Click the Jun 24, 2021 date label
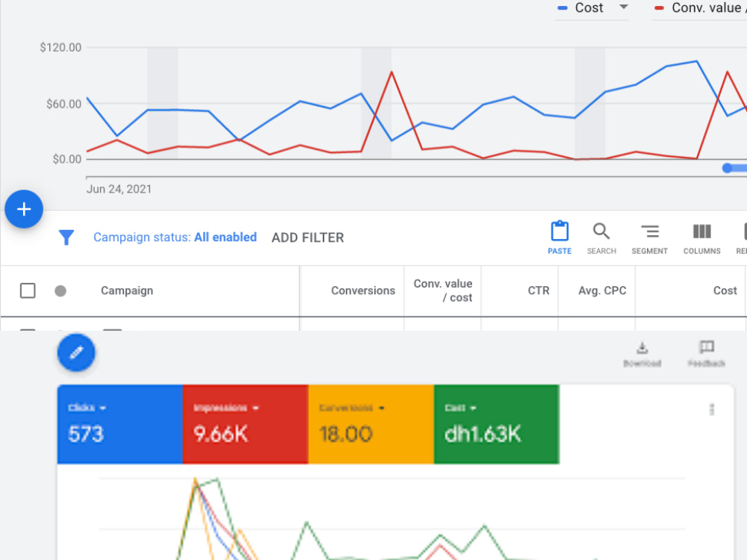The width and height of the screenshot is (747, 560). (x=119, y=189)
